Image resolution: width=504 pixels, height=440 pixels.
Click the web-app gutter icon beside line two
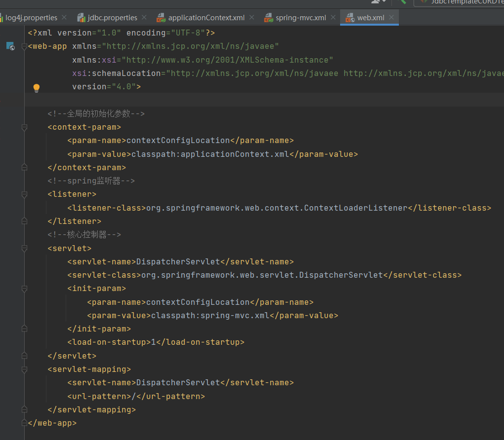pyautogui.click(x=10, y=46)
